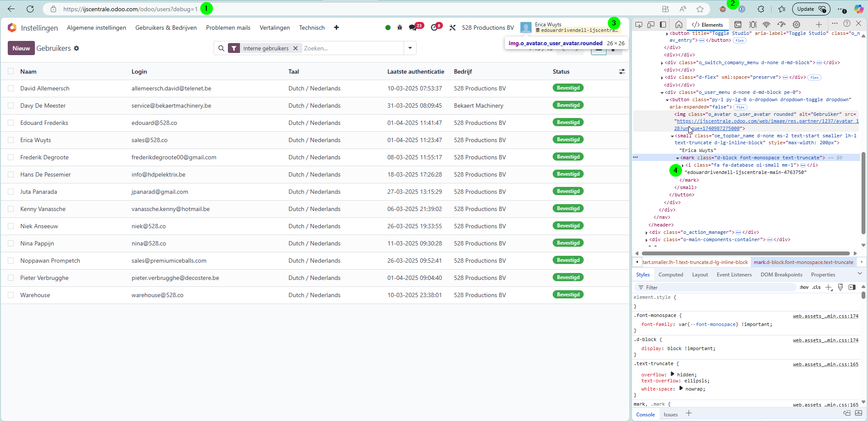The width and height of the screenshot is (868, 422).
Task: Open DevTools Console panel icon
Action: [738, 25]
